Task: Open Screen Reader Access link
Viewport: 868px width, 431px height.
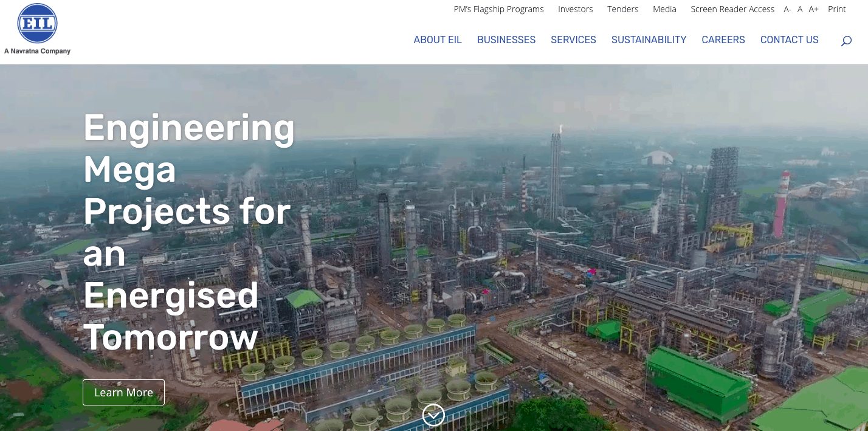Action: (732, 9)
